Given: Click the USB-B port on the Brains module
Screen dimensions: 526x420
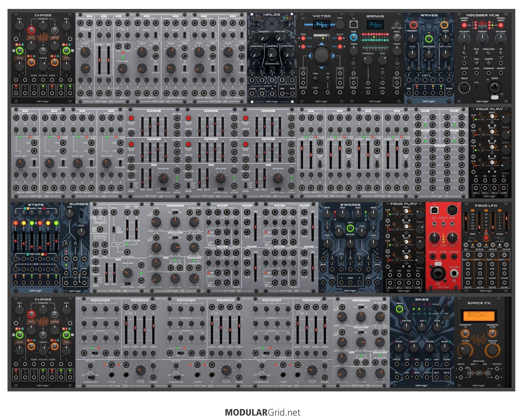Looking at the screenshot, I should [x=353, y=24].
